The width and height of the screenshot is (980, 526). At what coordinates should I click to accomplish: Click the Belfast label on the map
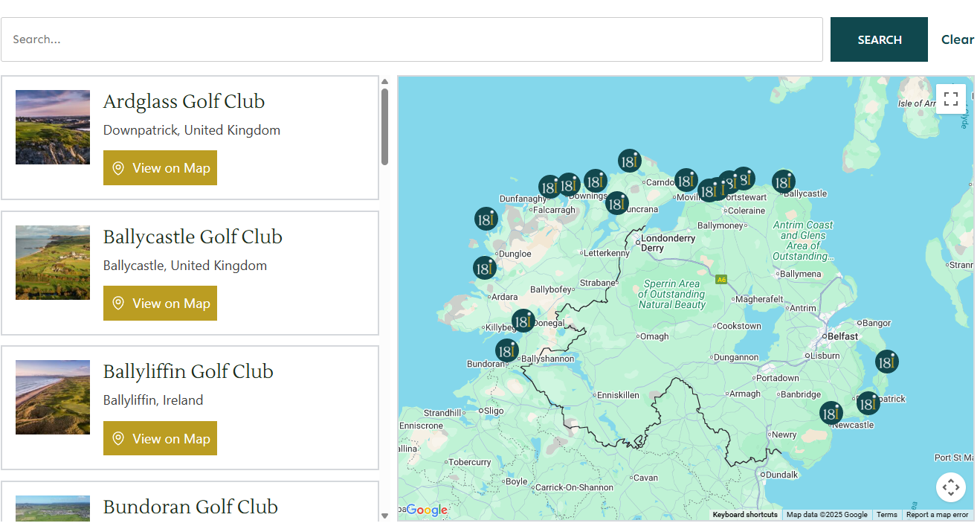click(x=842, y=336)
